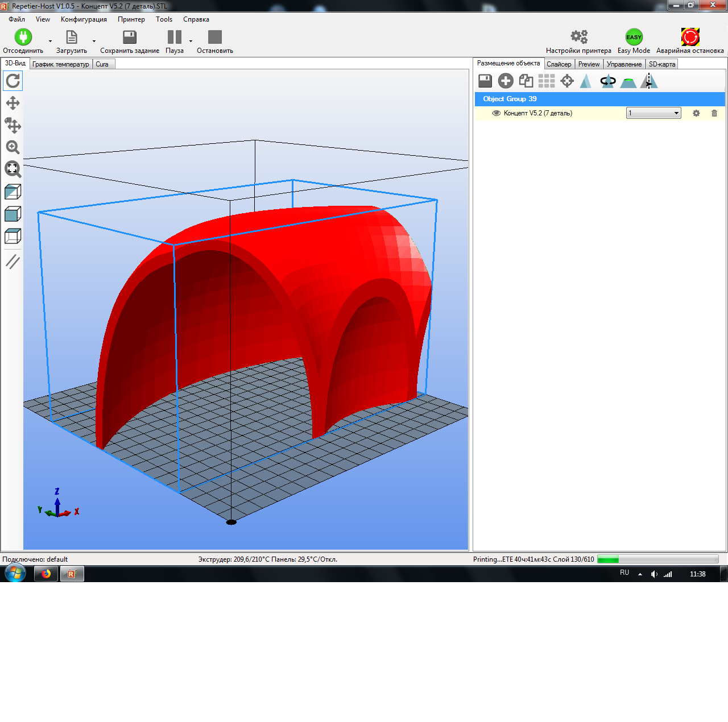Open the copies count dropdown
728x722 pixels.
676,113
